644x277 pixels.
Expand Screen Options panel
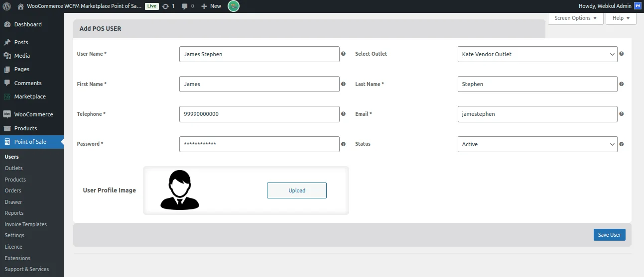click(576, 18)
